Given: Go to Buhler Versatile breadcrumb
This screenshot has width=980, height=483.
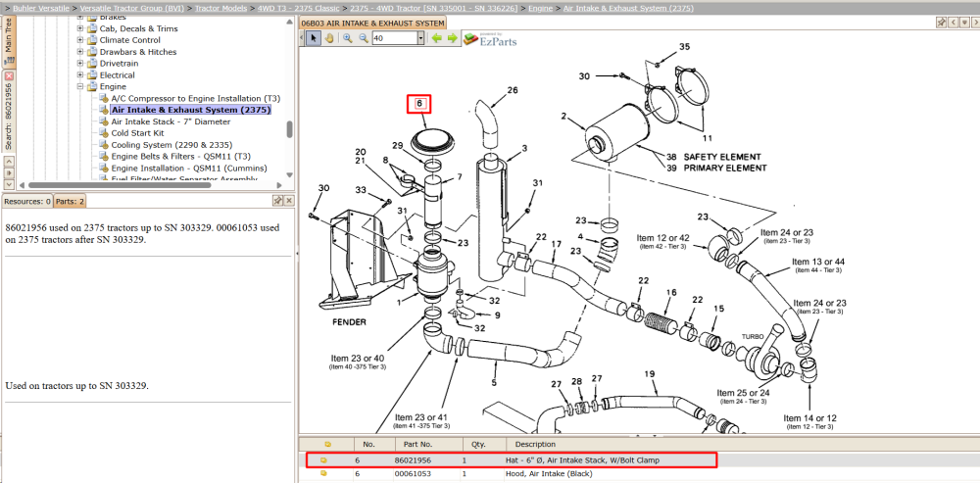Looking at the screenshot, I should click(42, 8).
